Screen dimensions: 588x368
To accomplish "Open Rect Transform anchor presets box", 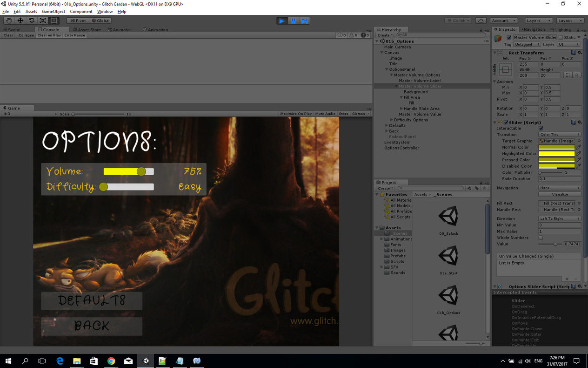I will coord(505,70).
